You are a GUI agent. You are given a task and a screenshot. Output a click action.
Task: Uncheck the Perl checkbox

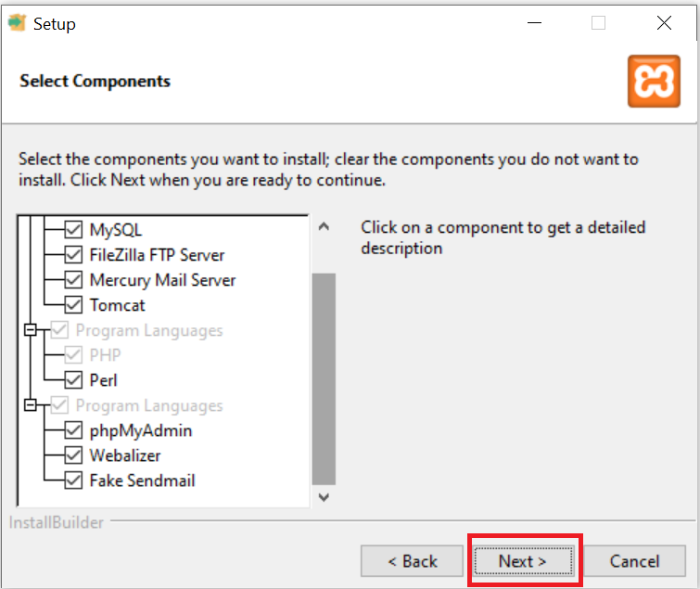[74, 380]
